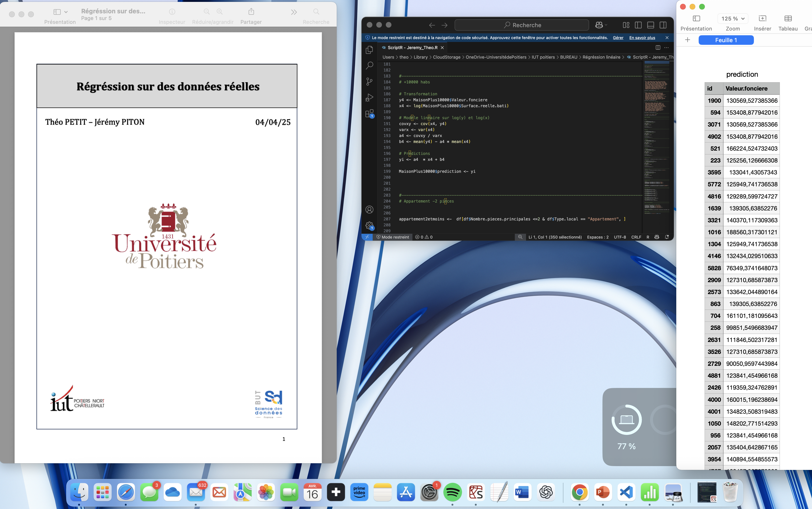
Task: Open the Explorer view in VS Code
Action: [x=369, y=50]
